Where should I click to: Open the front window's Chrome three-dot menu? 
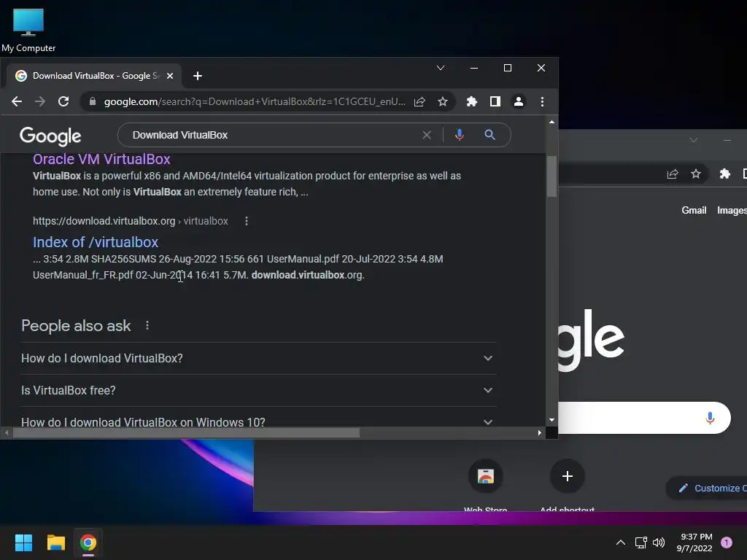[542, 101]
